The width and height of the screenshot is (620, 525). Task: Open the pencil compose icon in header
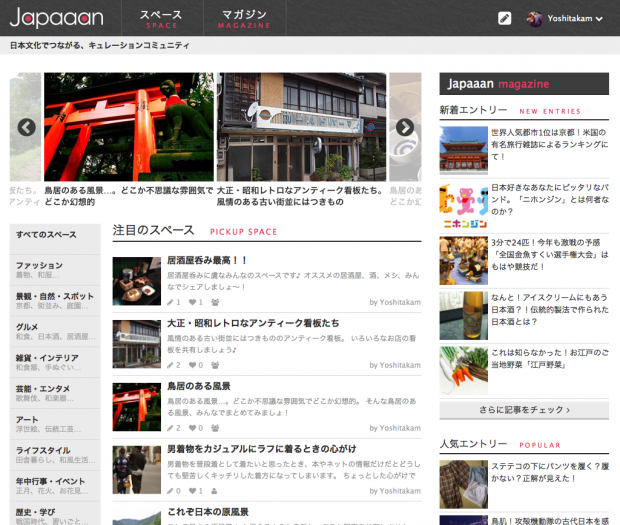coord(505,18)
